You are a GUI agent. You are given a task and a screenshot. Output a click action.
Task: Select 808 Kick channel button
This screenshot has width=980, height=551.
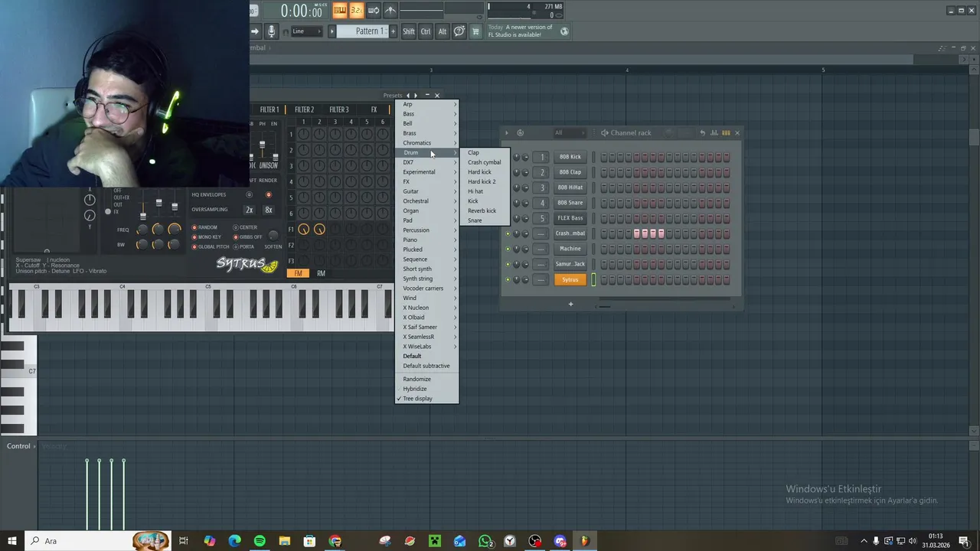click(x=570, y=157)
